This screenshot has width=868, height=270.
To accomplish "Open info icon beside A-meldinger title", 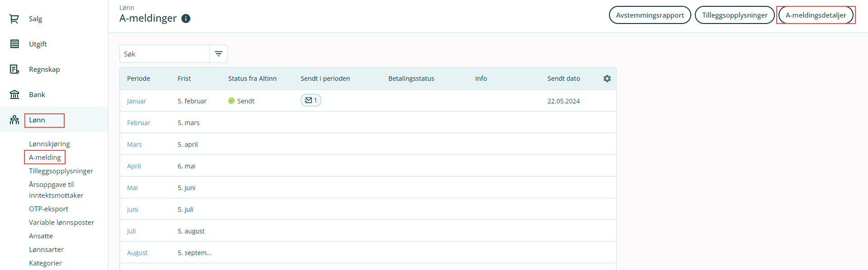I will 186,19.
